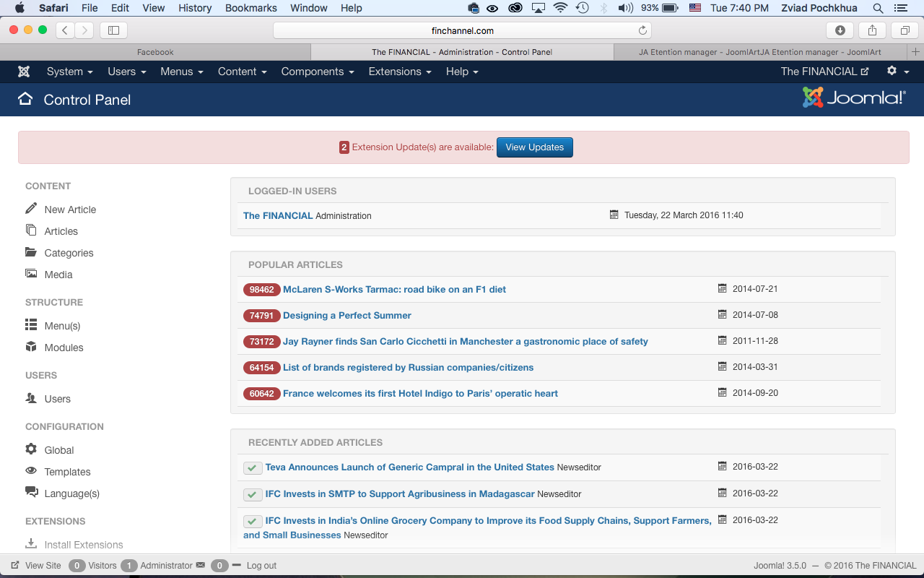Screen dimensions: 924x578
Task: Click the 98462 hits badge
Action: 261,290
